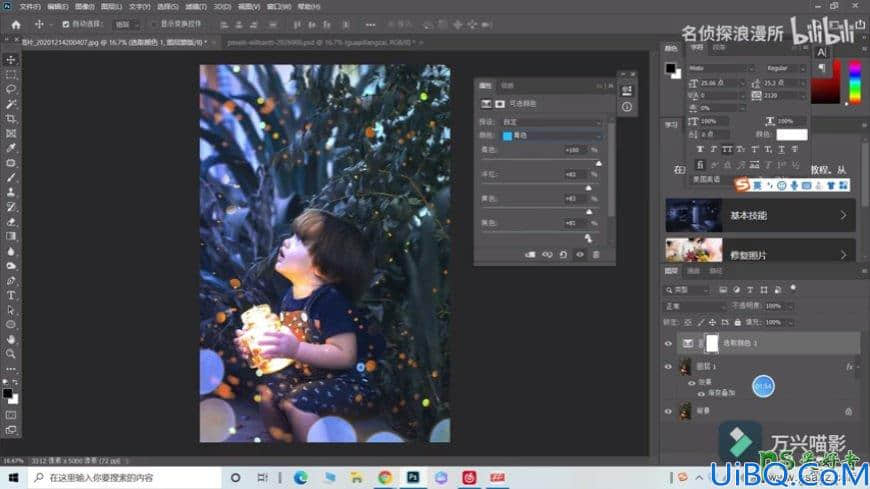
Task: Switch to the second document tab
Action: (x=325, y=42)
